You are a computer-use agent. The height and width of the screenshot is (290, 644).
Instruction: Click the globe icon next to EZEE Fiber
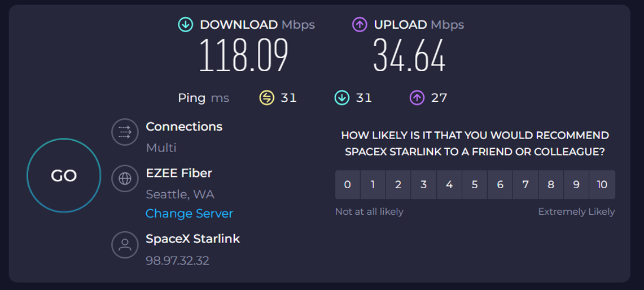125,179
